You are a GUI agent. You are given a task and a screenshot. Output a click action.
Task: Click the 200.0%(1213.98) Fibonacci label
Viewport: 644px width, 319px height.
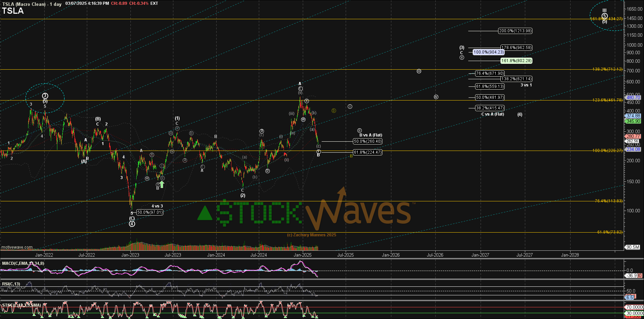(x=515, y=31)
